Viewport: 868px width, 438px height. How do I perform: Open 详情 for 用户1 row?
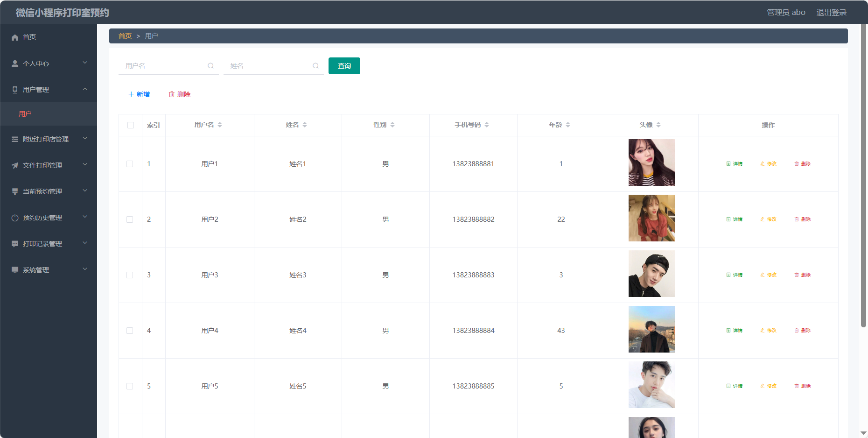[x=735, y=164]
